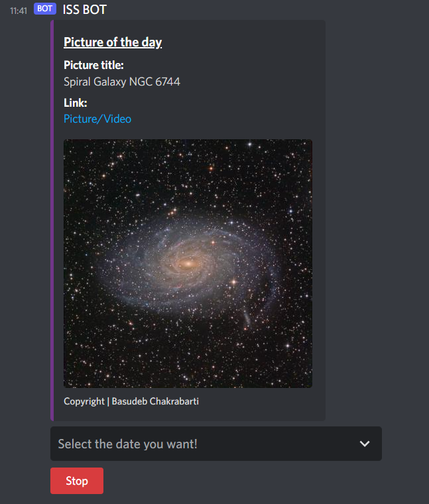
Task: Enlarge the spiral galaxy picture thumbnail
Action: click(188, 263)
